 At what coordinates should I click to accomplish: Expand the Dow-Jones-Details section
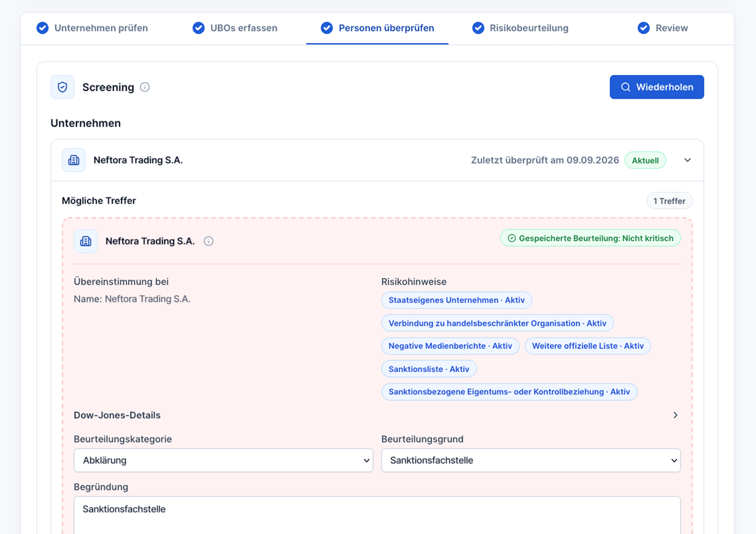[377, 415]
